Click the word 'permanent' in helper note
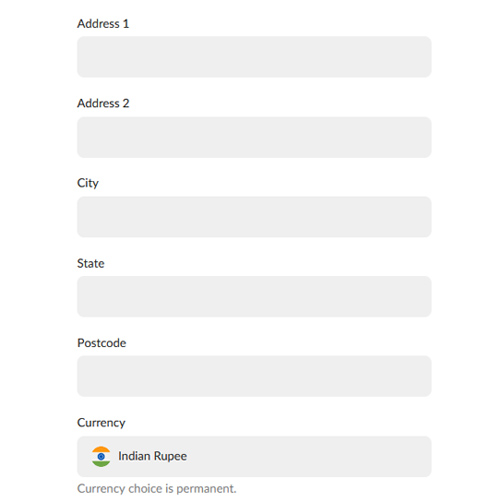The height and width of the screenshot is (500, 500). tap(205, 489)
